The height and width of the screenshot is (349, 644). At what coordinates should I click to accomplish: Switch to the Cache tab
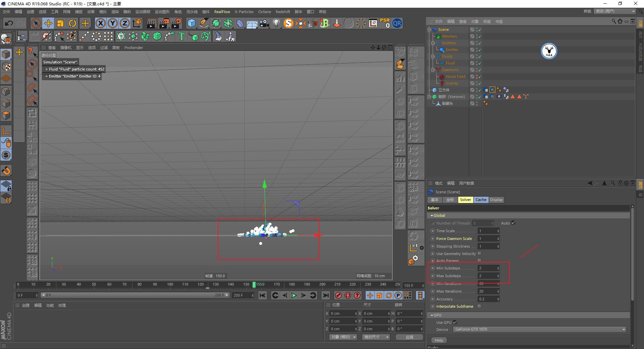click(x=481, y=200)
